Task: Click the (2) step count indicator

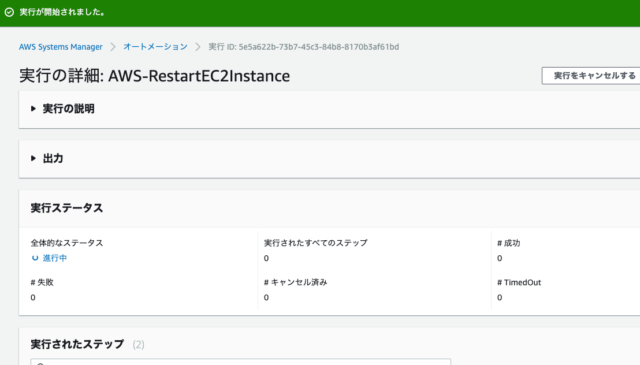Action: coord(138,345)
